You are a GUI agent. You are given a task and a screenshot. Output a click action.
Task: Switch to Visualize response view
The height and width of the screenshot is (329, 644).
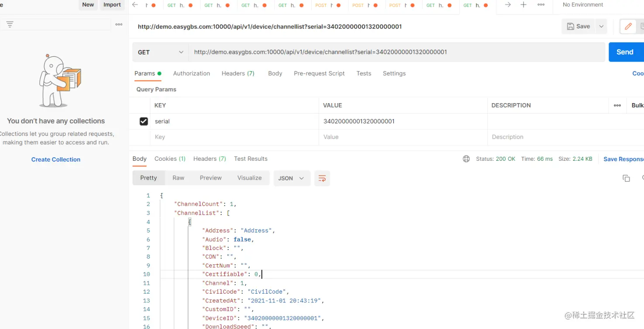tap(249, 178)
